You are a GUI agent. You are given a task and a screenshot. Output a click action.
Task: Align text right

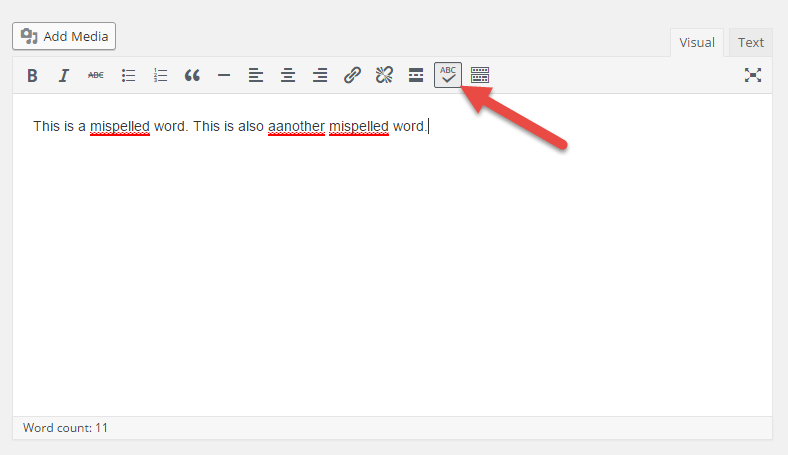tap(320, 75)
